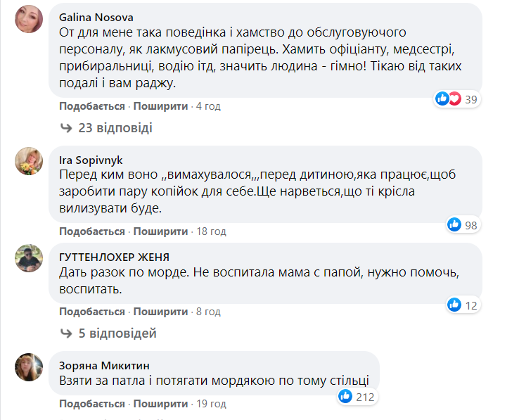The height and width of the screenshot is (420, 519).
Task: Open reactions on Galina Nosova's comment
Action: [456, 99]
